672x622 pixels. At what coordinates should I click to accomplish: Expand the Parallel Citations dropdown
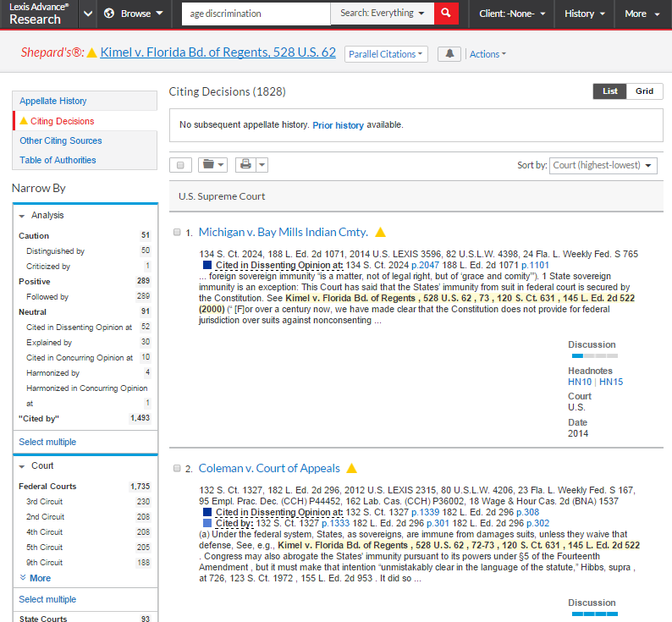point(386,54)
